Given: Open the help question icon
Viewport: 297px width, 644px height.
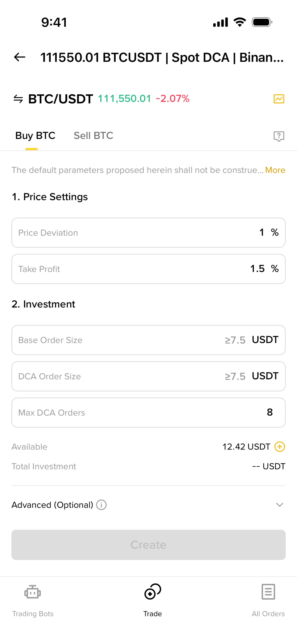Looking at the screenshot, I should pyautogui.click(x=279, y=136).
